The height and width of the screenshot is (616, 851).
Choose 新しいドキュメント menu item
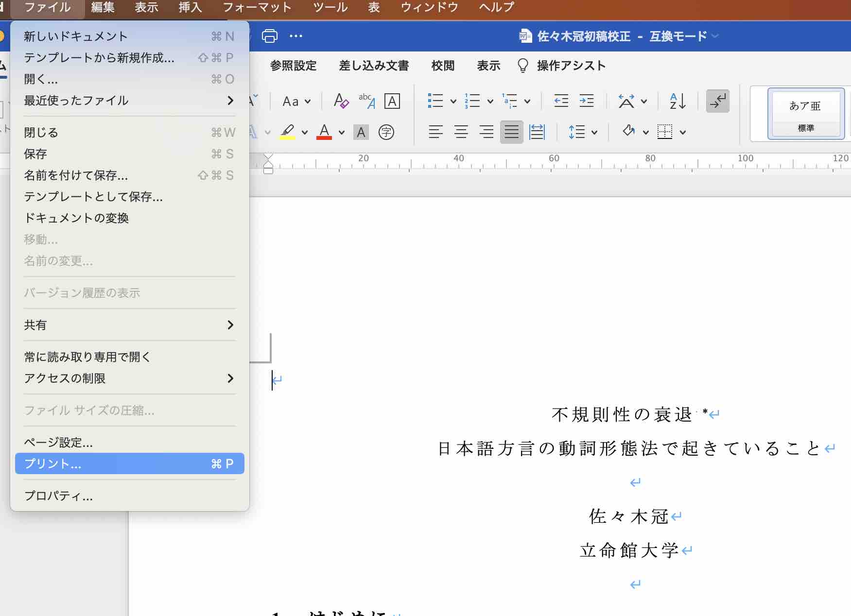[130, 36]
